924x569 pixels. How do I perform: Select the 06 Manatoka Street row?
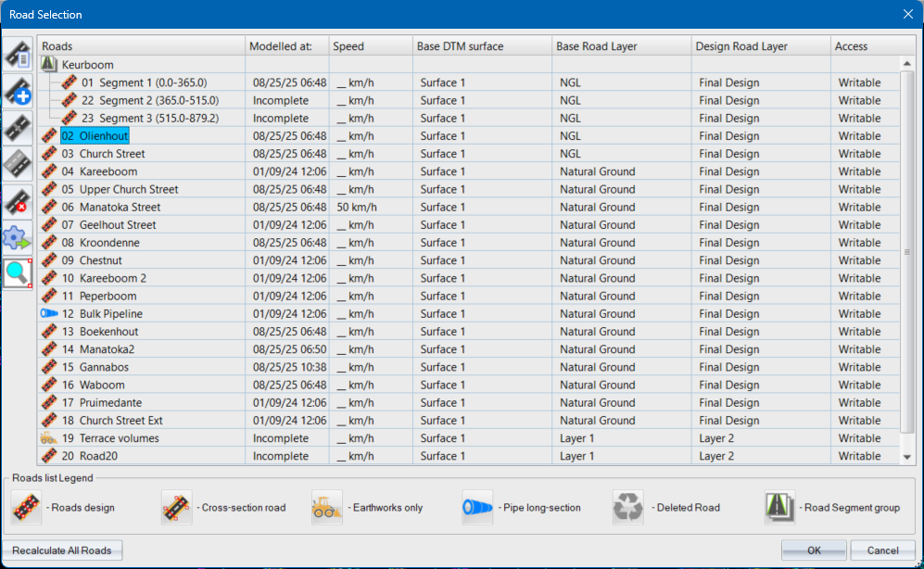(119, 208)
